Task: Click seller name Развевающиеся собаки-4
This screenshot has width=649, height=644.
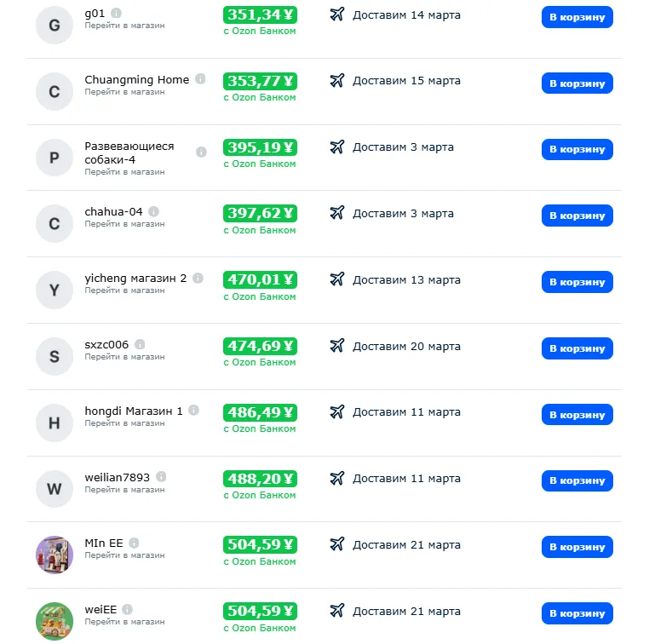Action: coord(129,152)
